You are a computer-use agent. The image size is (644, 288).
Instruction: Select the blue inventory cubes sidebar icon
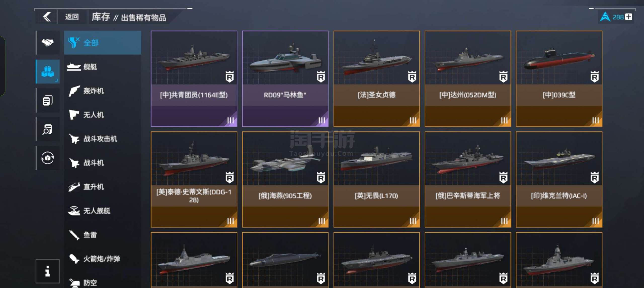point(48,71)
